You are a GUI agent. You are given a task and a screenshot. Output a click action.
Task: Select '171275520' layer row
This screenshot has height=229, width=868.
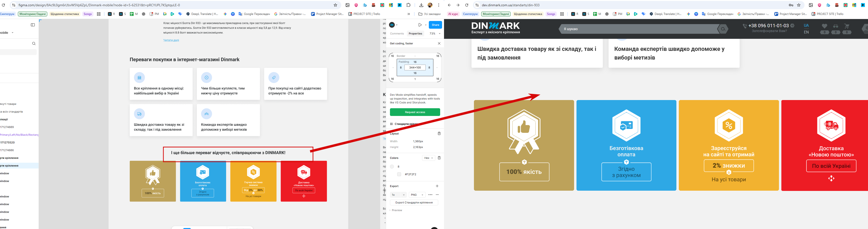coord(19,142)
